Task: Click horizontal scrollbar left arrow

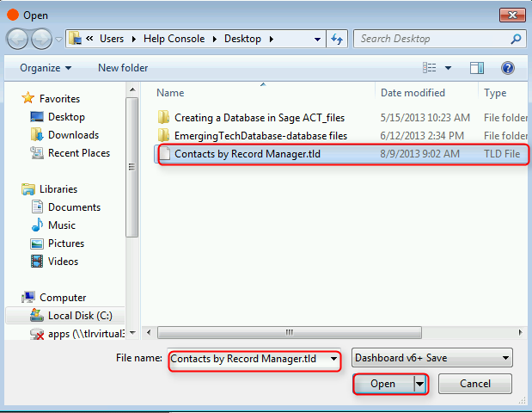Action: 149,332
